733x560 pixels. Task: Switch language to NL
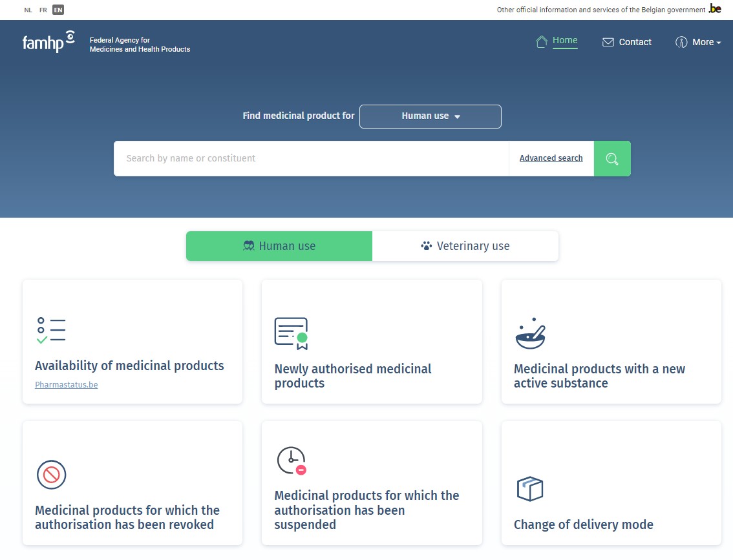point(28,10)
